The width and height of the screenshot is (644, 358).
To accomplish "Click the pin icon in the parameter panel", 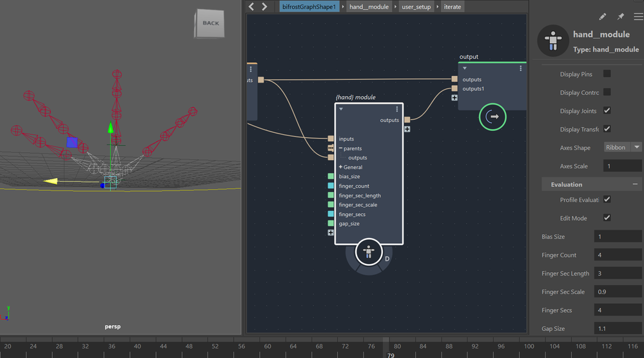I will point(621,17).
